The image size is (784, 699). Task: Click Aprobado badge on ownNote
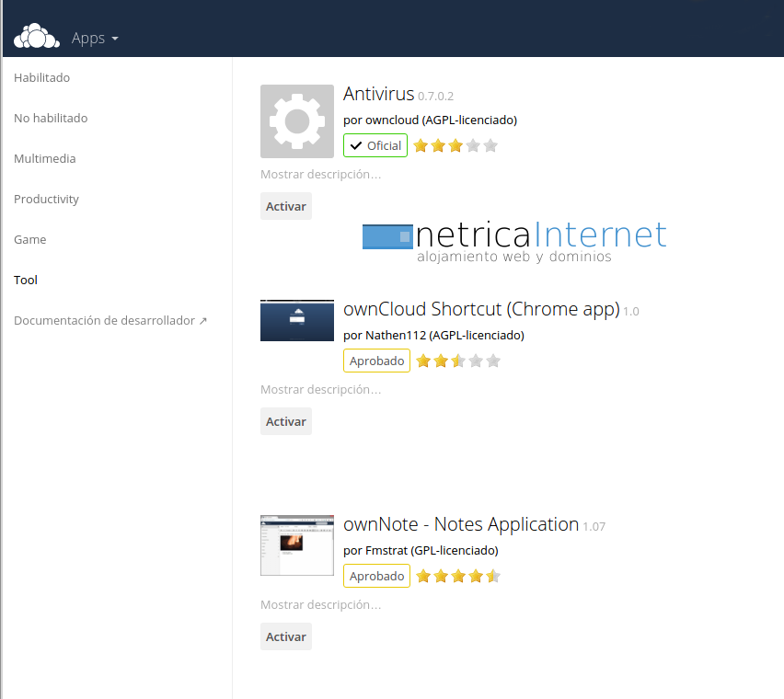(376, 576)
